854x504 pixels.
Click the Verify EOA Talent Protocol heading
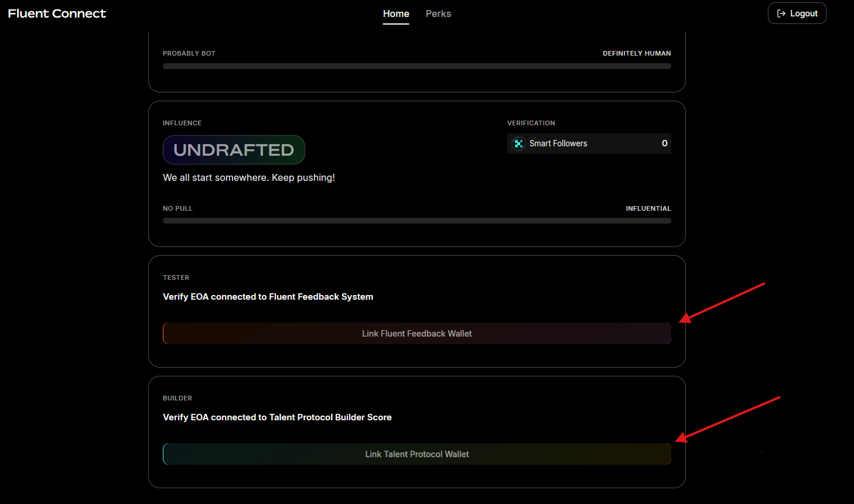click(277, 417)
